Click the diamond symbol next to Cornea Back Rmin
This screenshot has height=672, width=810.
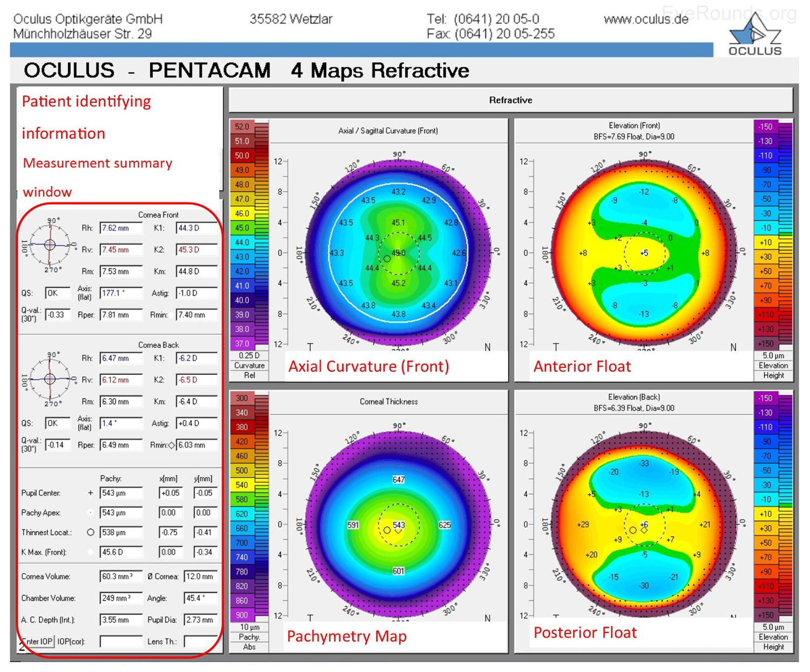point(172,445)
